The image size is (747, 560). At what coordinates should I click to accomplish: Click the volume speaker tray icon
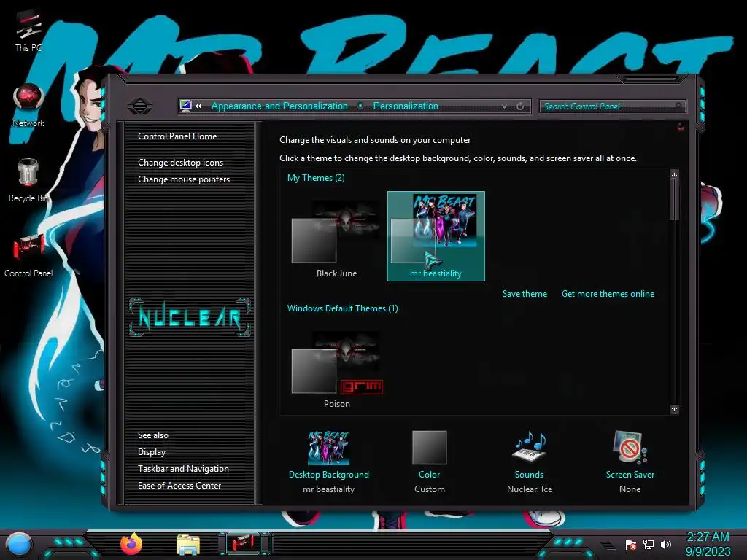(x=665, y=544)
